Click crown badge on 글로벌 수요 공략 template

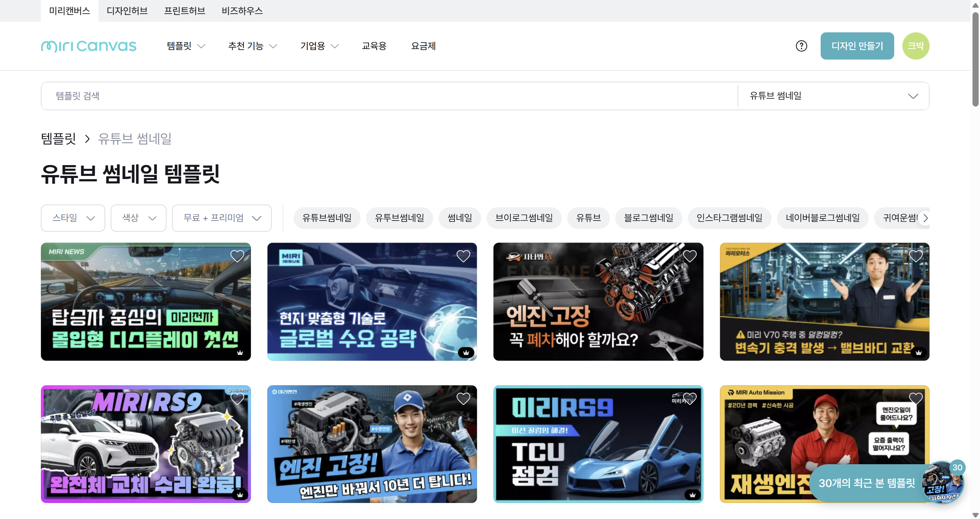[x=465, y=352]
